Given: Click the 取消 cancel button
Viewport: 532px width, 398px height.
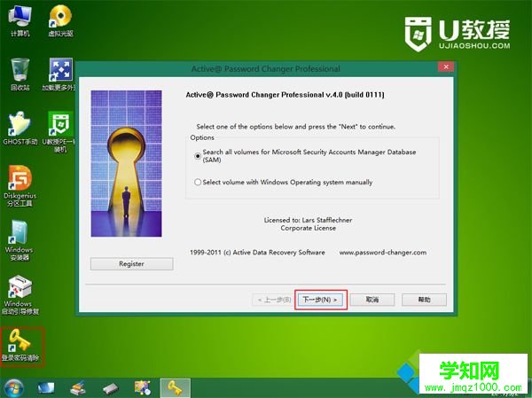Looking at the screenshot, I should tap(372, 300).
